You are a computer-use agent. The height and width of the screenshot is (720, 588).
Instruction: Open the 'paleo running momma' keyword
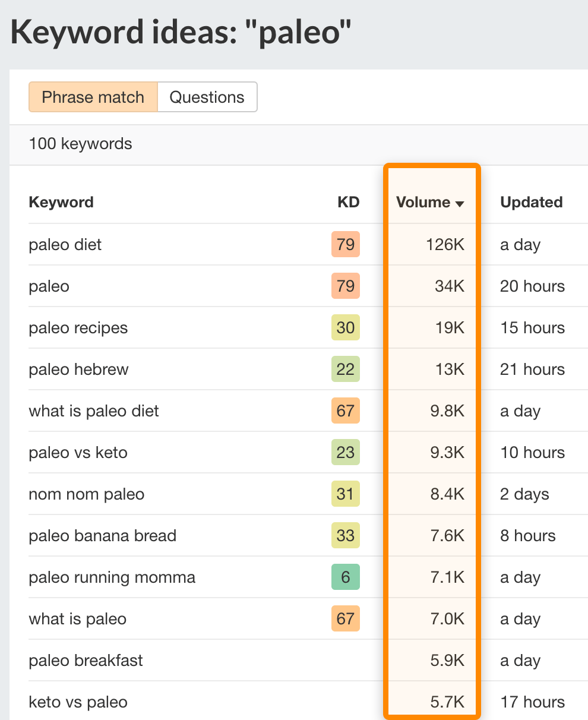coord(112,577)
